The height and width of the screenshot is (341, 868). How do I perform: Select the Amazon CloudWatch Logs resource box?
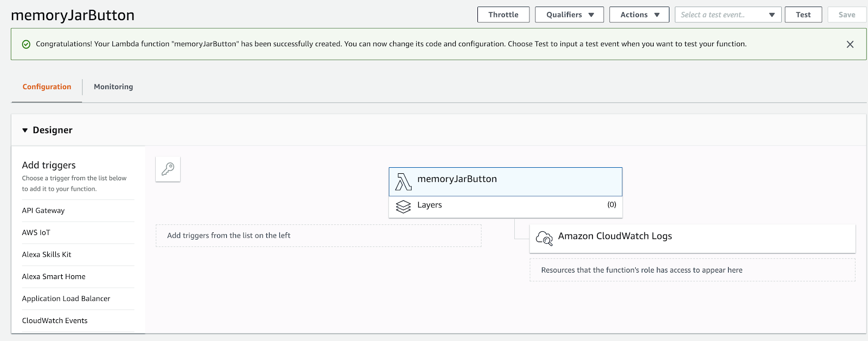pos(692,238)
